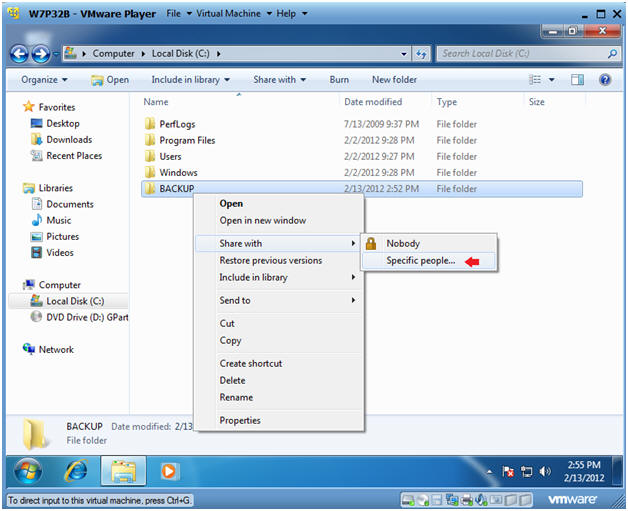Expand the Organize dropdown

click(44, 80)
